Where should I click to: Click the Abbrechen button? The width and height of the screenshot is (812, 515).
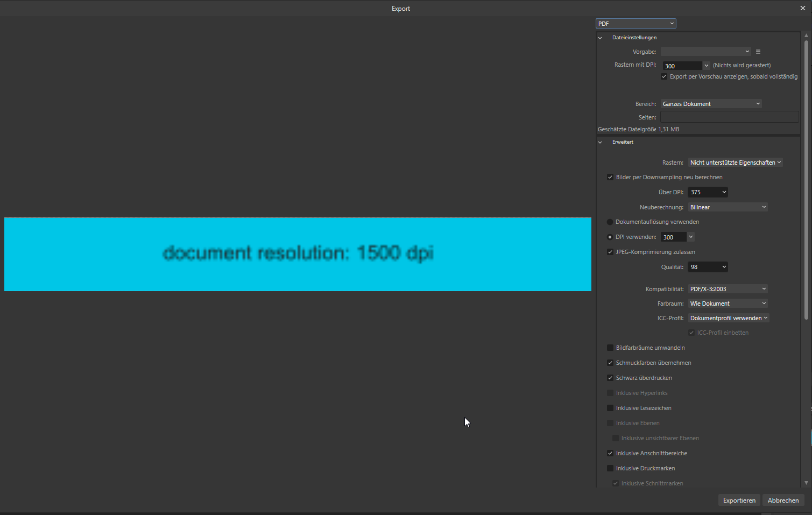[783, 500]
